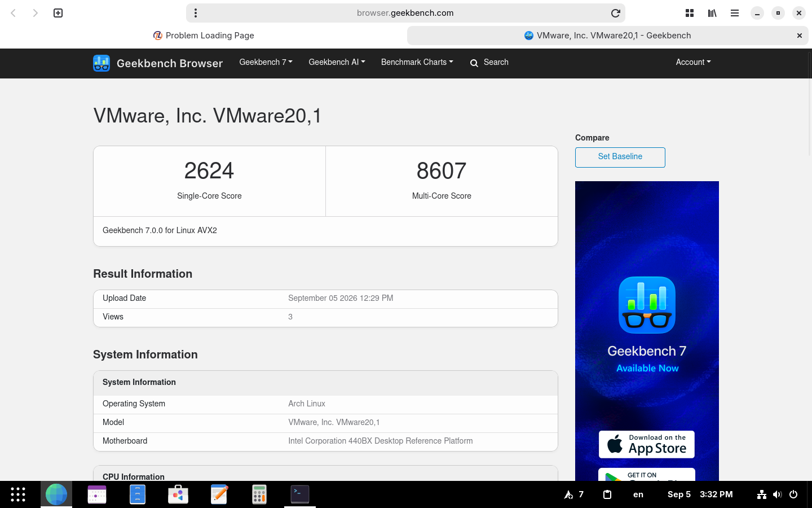Select the multi-core score 8607

442,170
